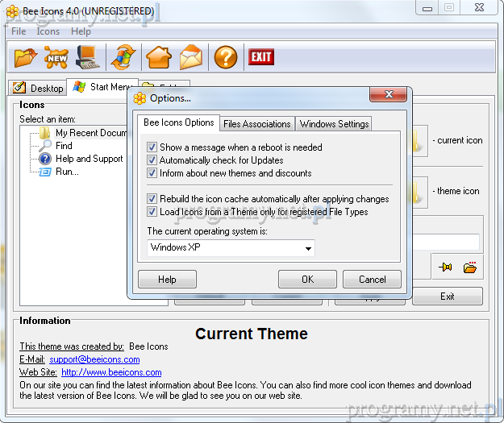
Task: Switch to the Windows Settings tab
Action: [334, 124]
